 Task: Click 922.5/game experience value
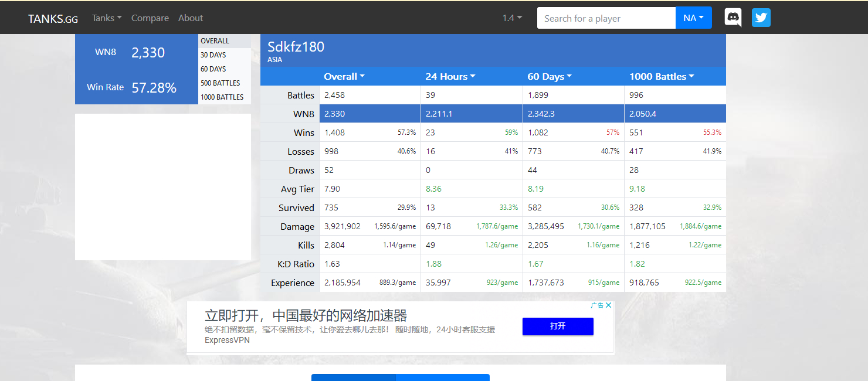click(703, 283)
